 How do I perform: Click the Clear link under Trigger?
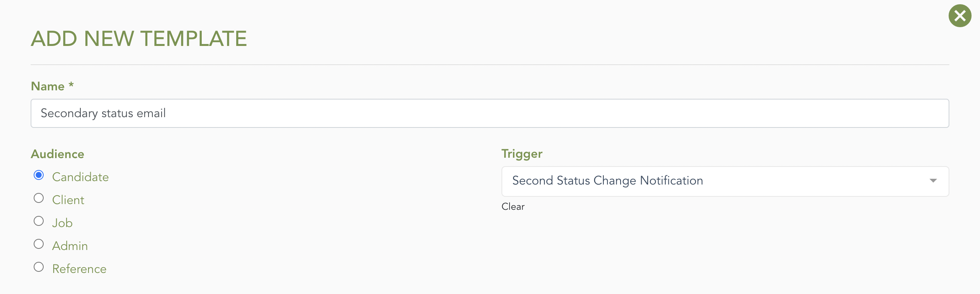pos(513,207)
